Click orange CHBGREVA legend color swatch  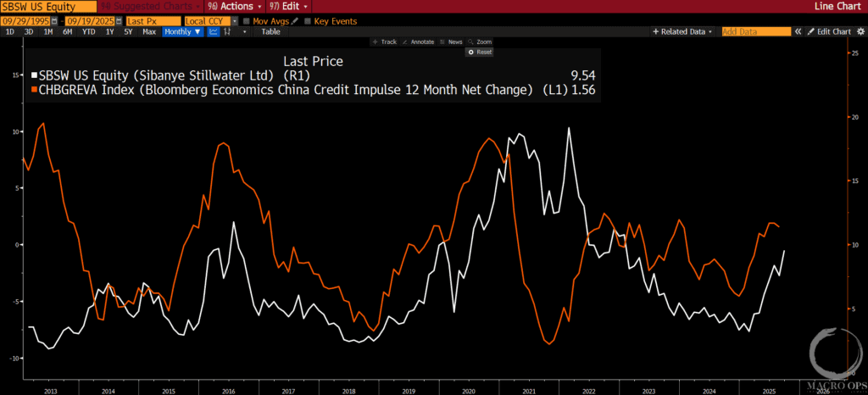35,90
